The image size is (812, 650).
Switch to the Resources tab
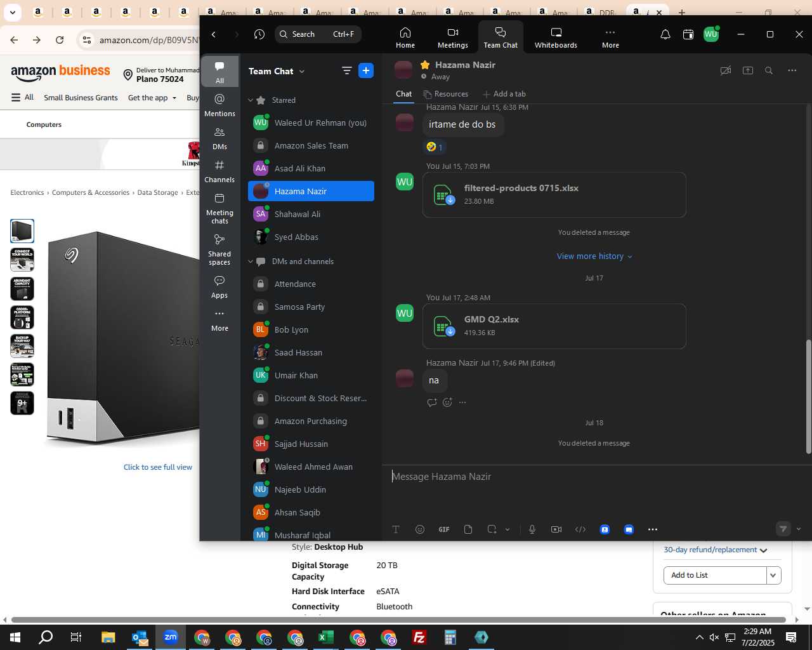click(445, 94)
